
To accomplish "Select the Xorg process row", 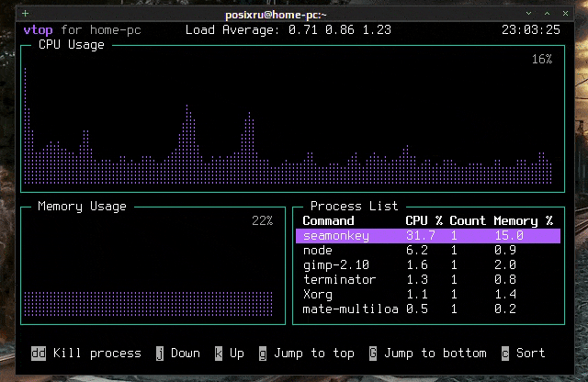I will [x=428, y=294].
